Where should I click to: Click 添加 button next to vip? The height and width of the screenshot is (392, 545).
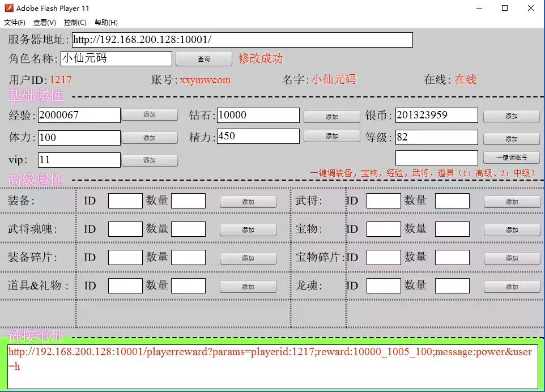(x=150, y=160)
